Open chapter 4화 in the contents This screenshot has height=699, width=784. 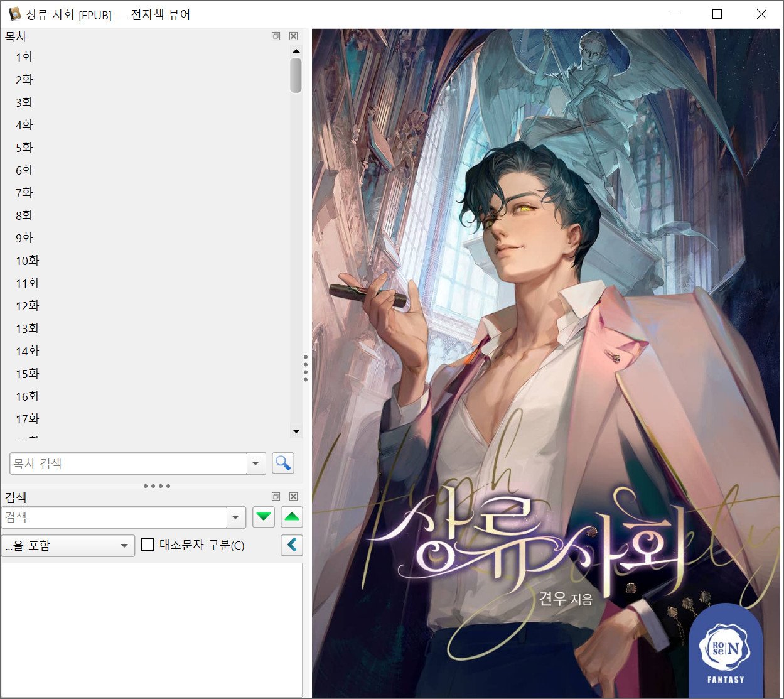[24, 125]
